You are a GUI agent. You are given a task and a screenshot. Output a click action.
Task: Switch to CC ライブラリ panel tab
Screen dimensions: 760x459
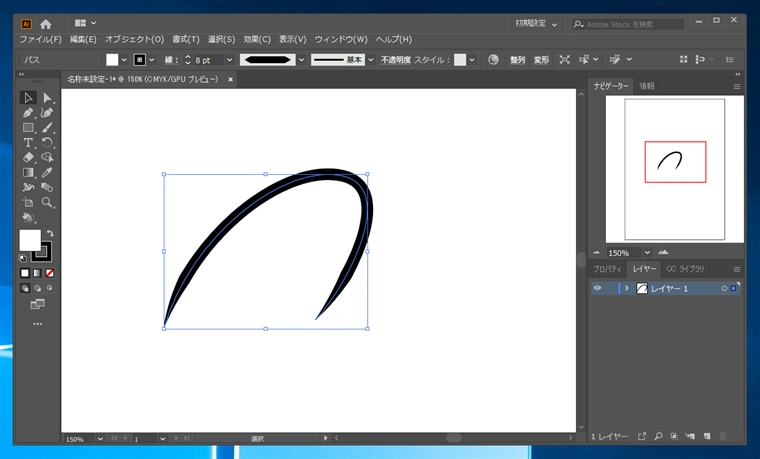coord(685,269)
